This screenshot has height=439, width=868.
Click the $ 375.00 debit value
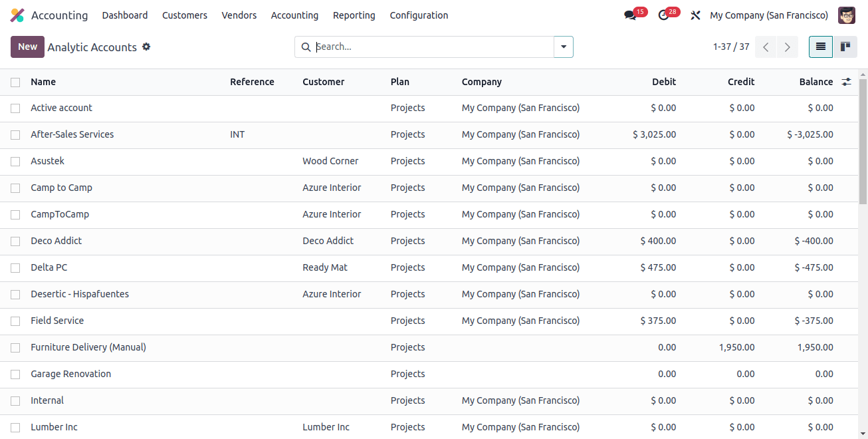click(x=659, y=321)
